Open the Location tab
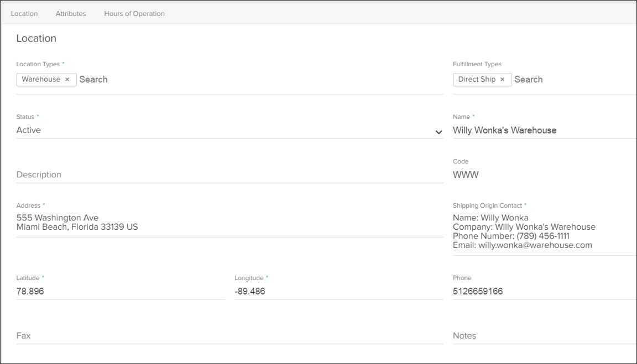Screen dimensions: 637x364 pyautogui.click(x=24, y=13)
